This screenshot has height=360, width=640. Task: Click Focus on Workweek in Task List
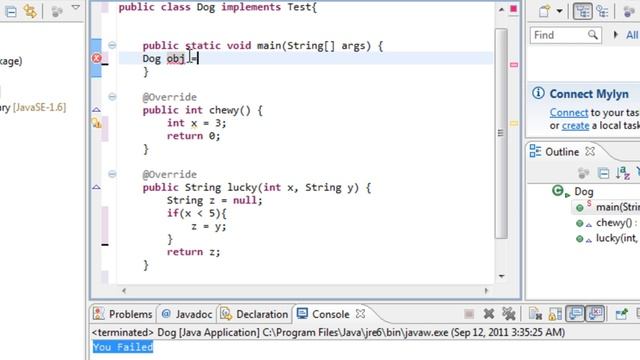click(629, 11)
